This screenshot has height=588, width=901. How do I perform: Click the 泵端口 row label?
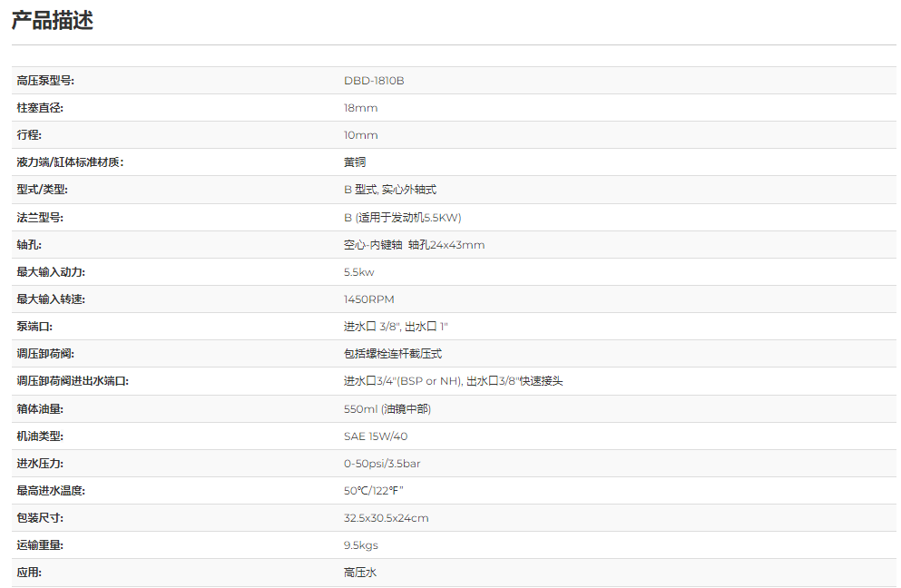coord(34,327)
